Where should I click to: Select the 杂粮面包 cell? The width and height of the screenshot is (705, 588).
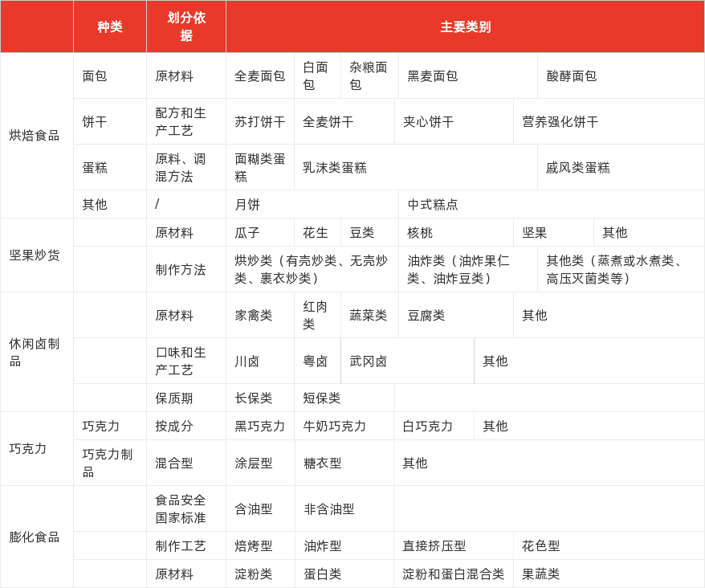(369, 76)
